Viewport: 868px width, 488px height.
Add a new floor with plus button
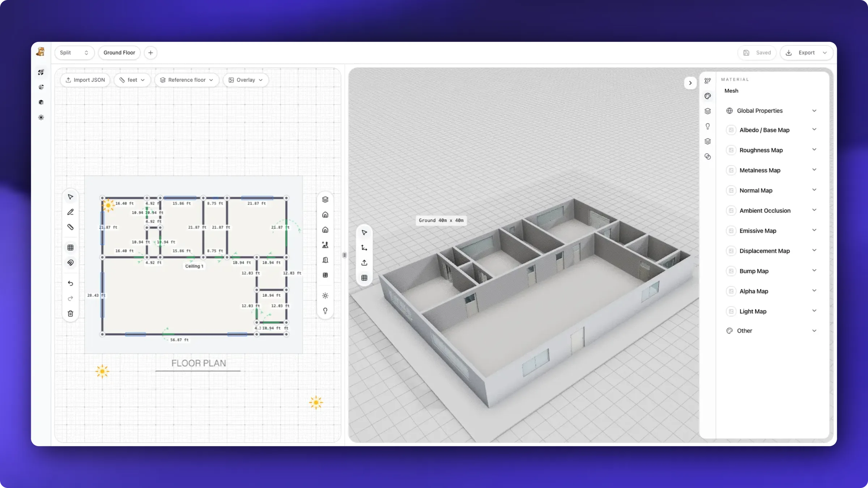point(150,53)
